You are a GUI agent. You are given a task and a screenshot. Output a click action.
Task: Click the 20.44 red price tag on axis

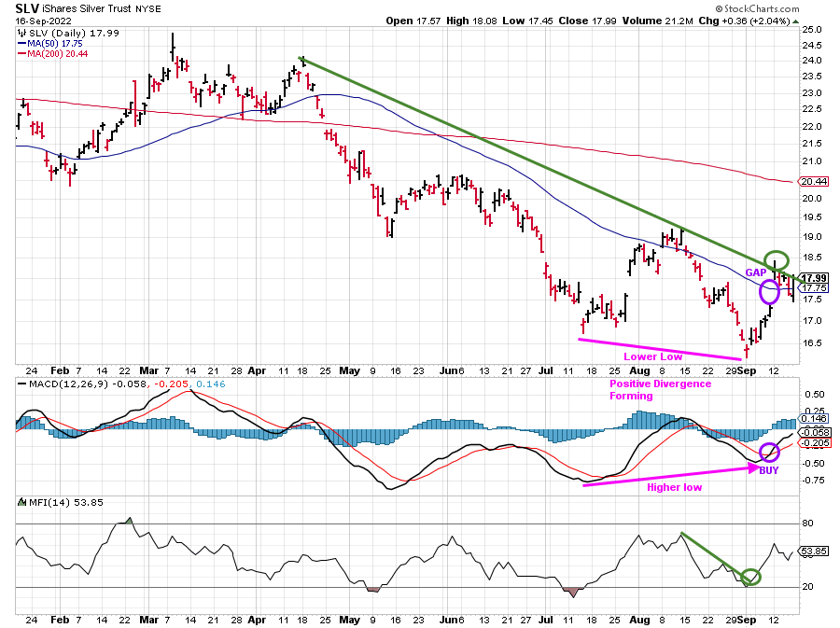click(814, 181)
